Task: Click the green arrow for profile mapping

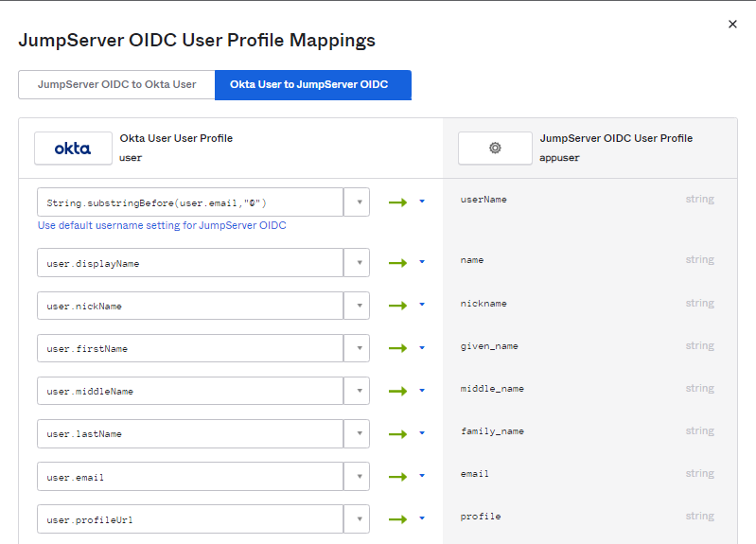Action: (397, 518)
